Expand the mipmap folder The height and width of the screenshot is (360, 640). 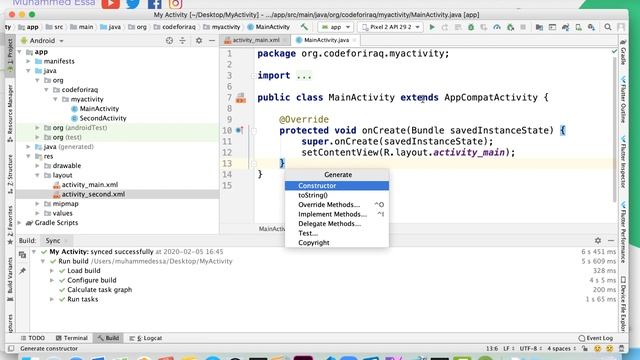coord(37,204)
